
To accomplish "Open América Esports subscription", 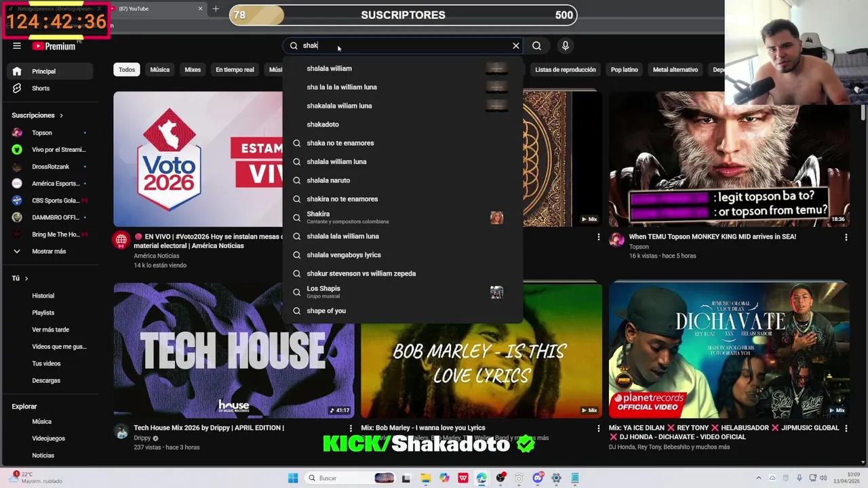I will (x=50, y=184).
